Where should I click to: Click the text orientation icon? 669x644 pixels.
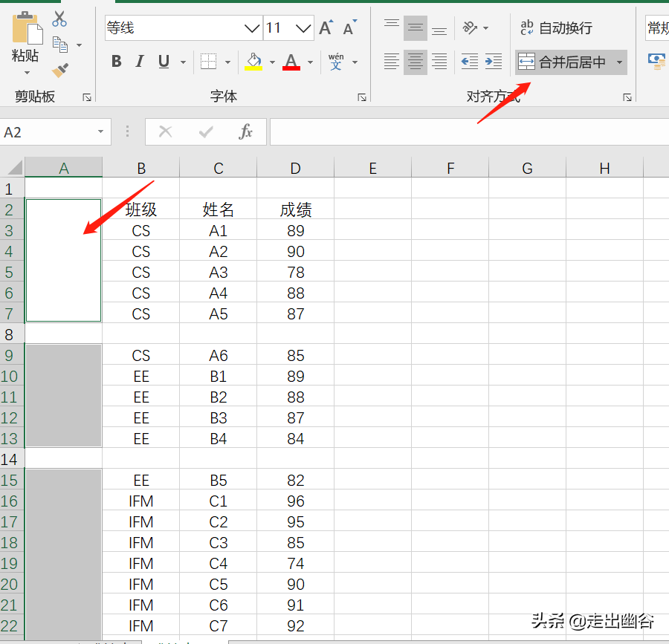coord(470,27)
